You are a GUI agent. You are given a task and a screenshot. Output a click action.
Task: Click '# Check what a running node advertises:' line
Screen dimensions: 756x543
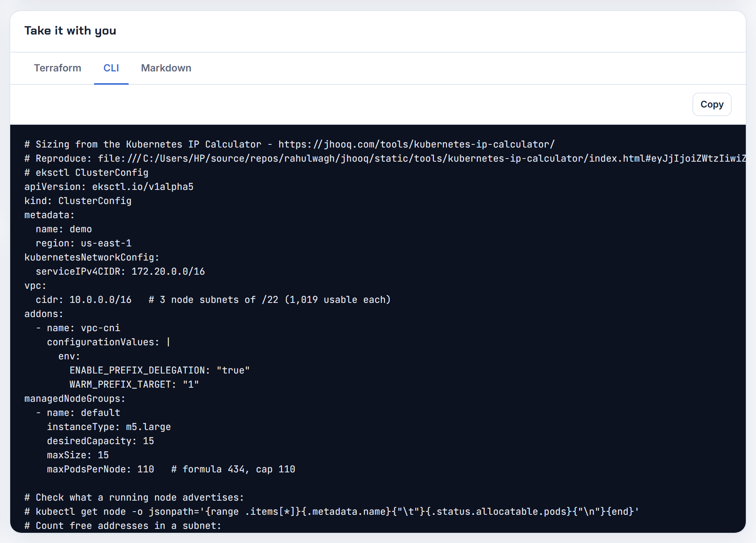coord(134,497)
